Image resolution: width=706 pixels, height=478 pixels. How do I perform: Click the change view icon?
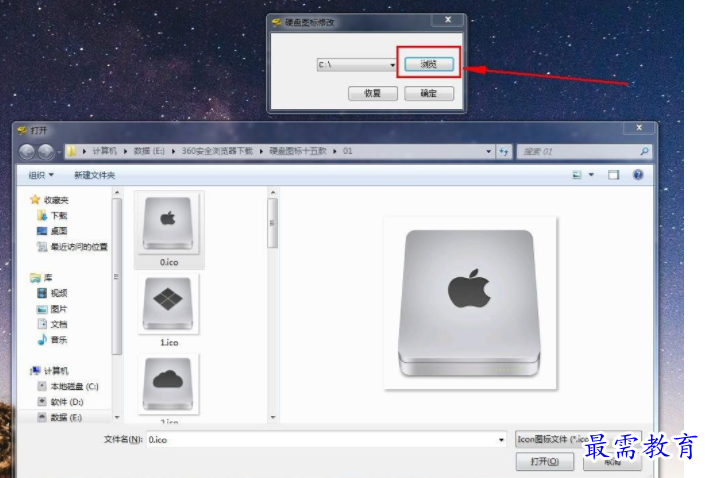[x=577, y=175]
